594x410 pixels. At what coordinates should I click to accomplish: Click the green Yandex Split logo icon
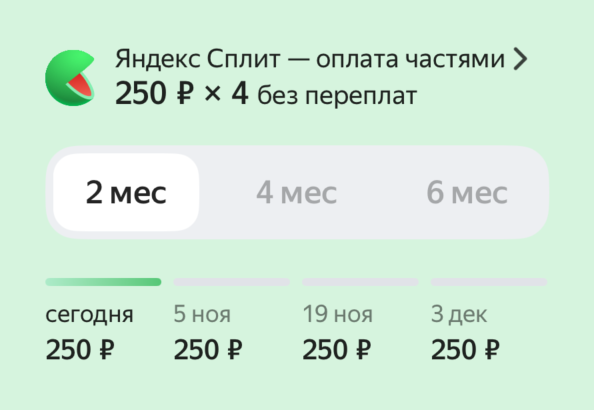(x=70, y=78)
